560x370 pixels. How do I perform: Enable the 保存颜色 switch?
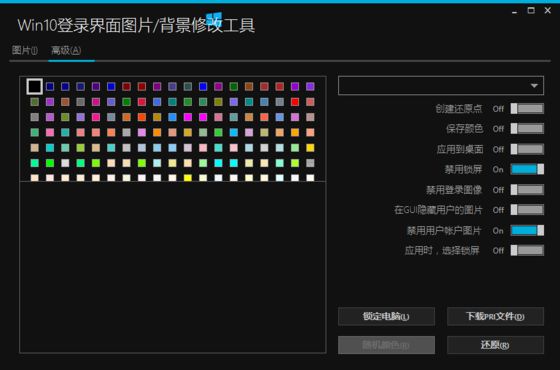[527, 129]
